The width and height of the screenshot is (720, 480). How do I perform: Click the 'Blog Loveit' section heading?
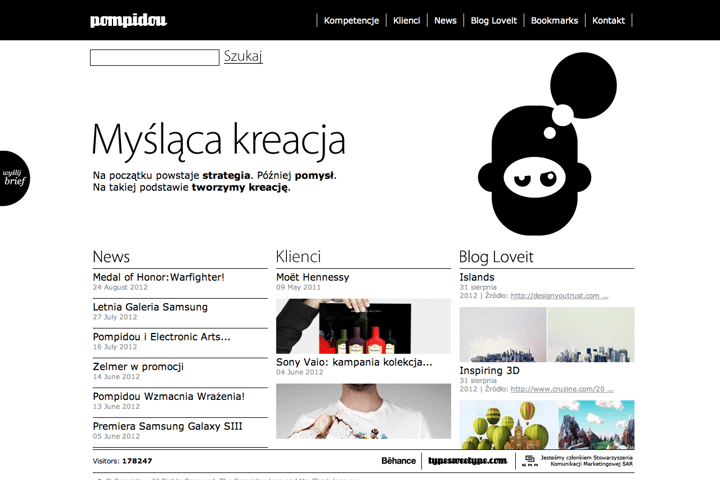496,256
